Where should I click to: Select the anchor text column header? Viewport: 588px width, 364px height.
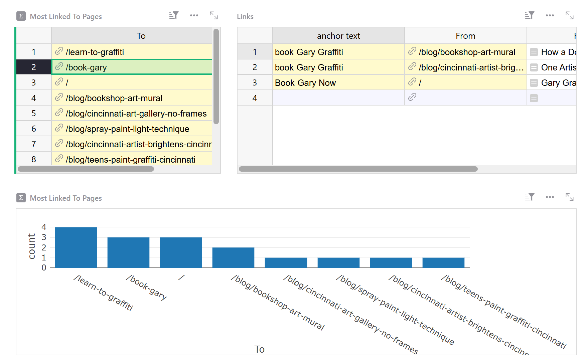pos(338,36)
